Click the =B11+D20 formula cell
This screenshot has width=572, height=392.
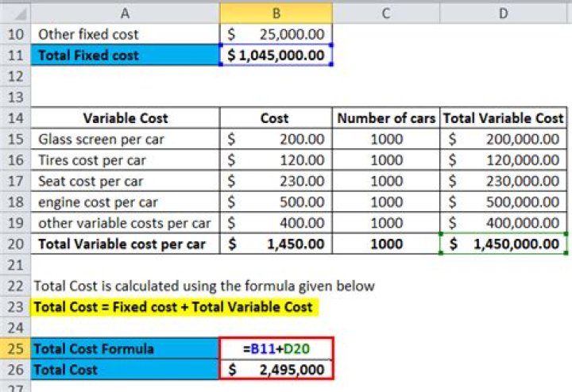[x=276, y=348]
